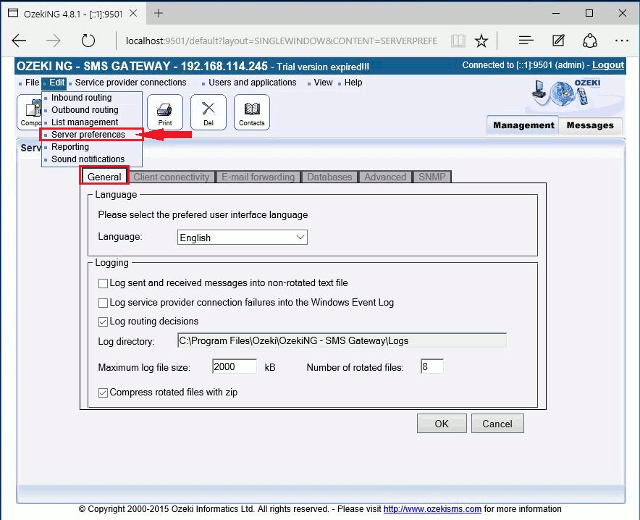Enable Log service provider connection failures checkbox
640x520 pixels.
103,303
